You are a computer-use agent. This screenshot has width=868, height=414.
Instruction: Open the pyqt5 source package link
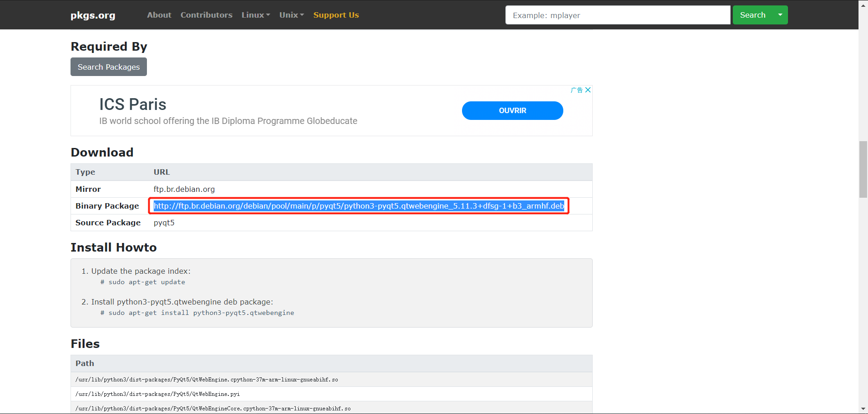coord(164,223)
